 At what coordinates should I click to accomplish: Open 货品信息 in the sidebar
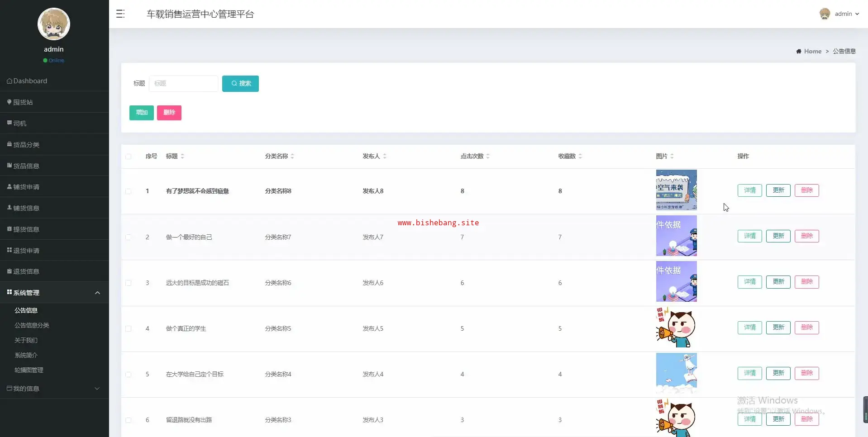click(x=26, y=166)
